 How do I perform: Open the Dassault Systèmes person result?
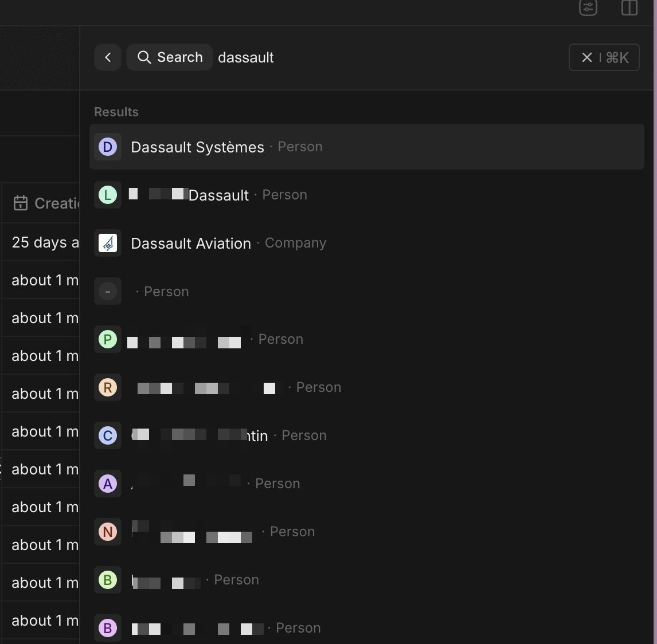[x=367, y=147]
